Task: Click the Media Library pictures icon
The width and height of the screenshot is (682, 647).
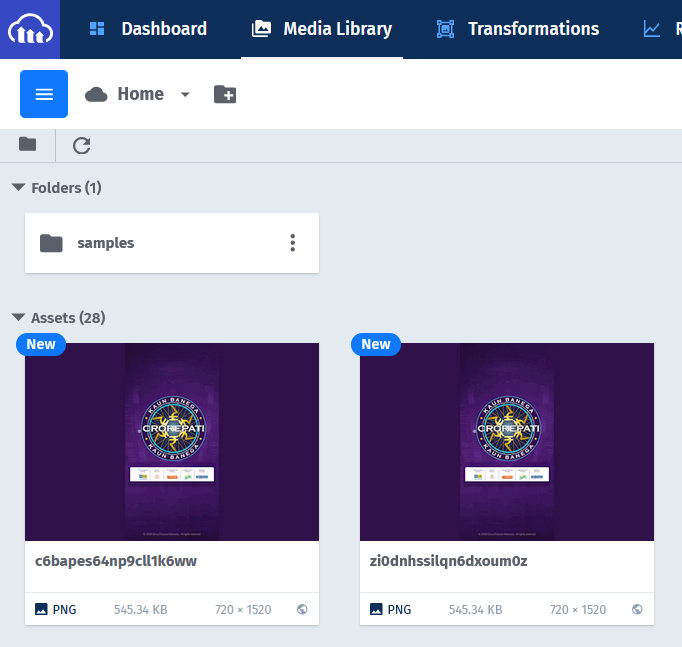Action: pos(261,29)
